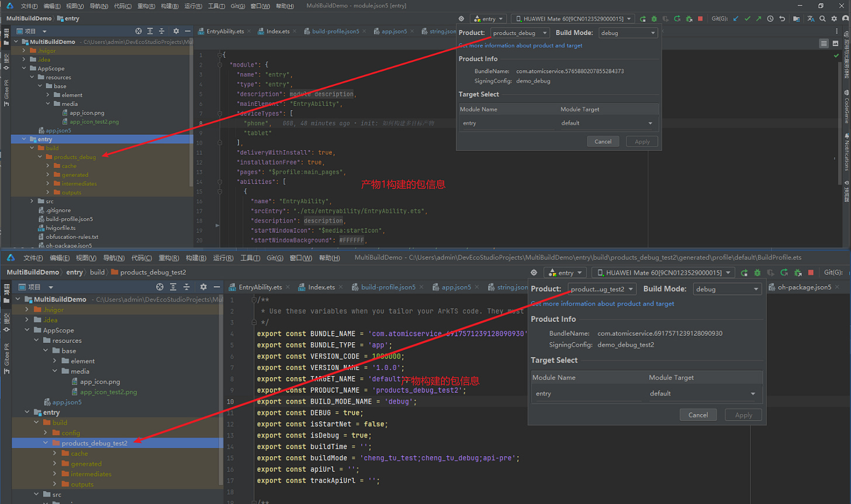This screenshot has height=504, width=851.
Task: Click editor-only view icon in upper editor corner
Action: tap(824, 43)
